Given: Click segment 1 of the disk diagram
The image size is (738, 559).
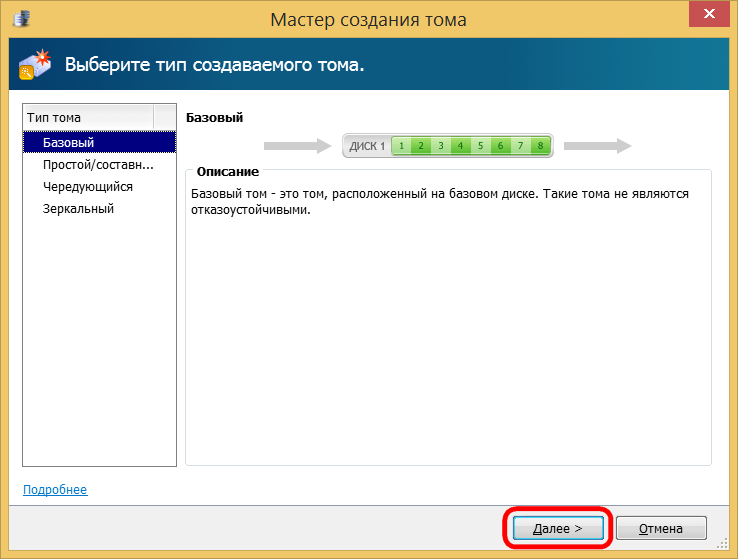Looking at the screenshot, I should tap(401, 146).
